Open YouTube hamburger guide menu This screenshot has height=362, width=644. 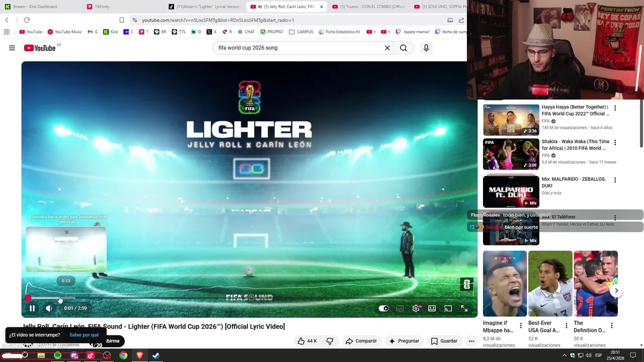12,48
